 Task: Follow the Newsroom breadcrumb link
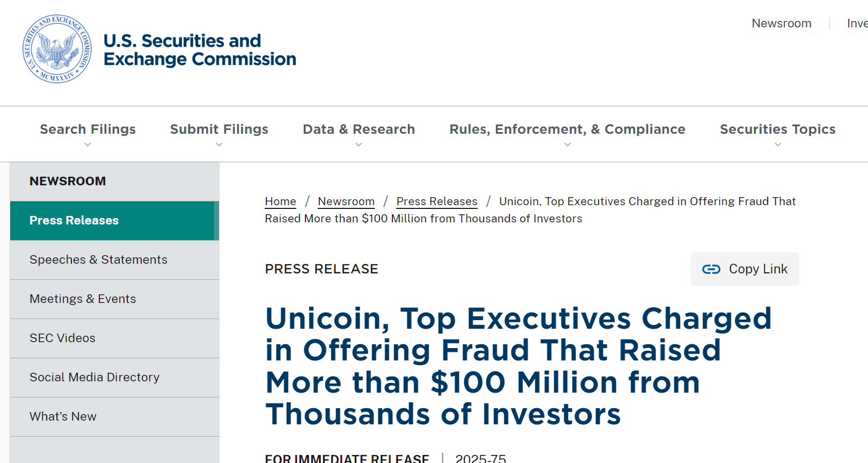pos(346,201)
